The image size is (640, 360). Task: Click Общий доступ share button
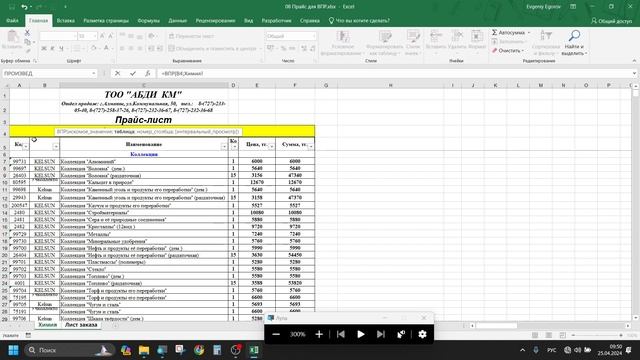click(x=611, y=20)
